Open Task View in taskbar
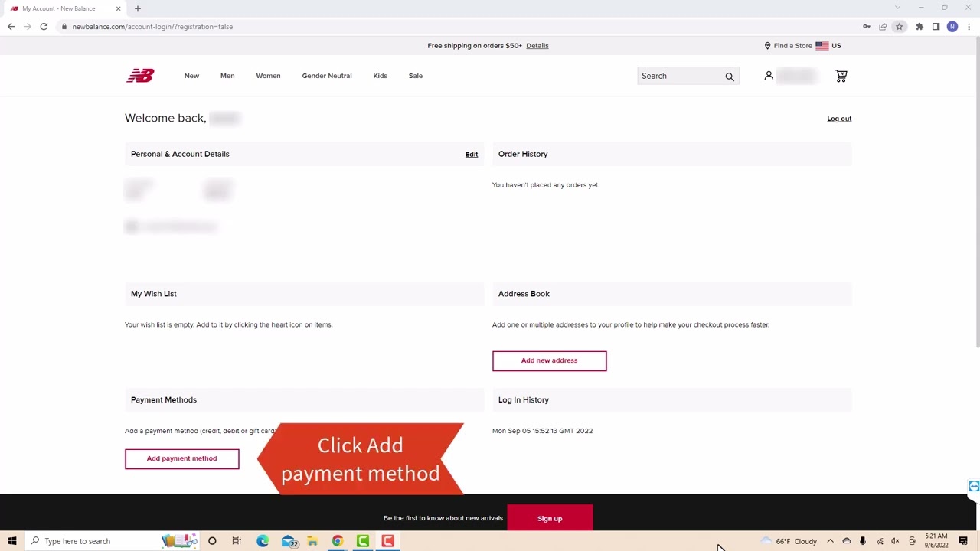980x551 pixels. pyautogui.click(x=237, y=541)
